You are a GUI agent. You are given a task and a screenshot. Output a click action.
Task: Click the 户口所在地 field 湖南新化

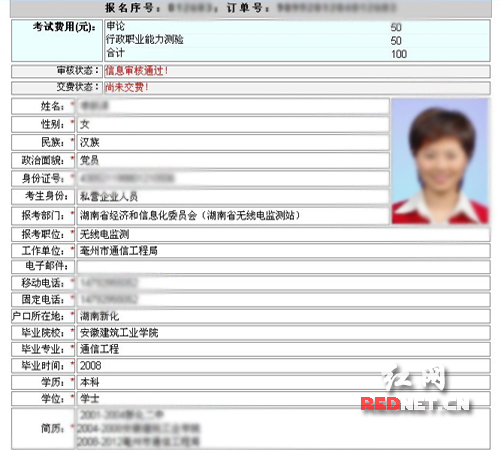coord(284,316)
